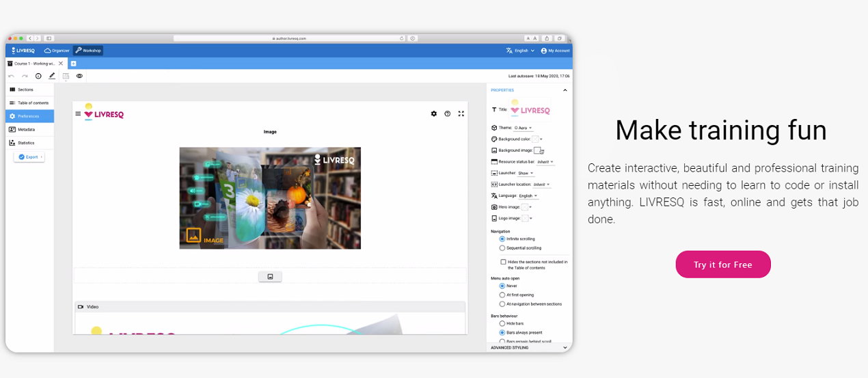Click the Hero image camera icon
This screenshot has height=378, width=868.
click(494, 206)
